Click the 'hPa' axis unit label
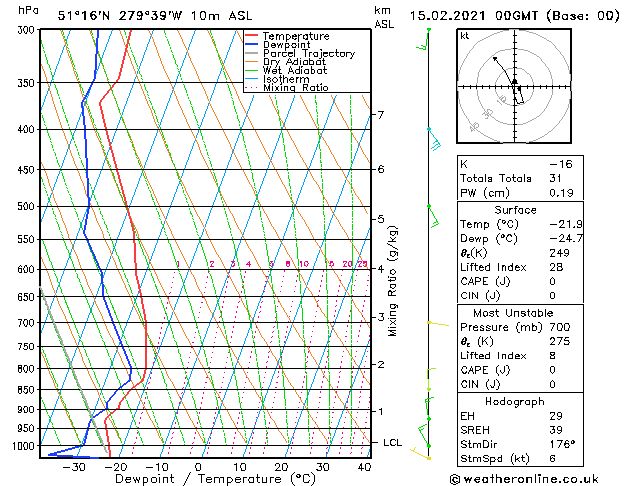 click(x=28, y=11)
